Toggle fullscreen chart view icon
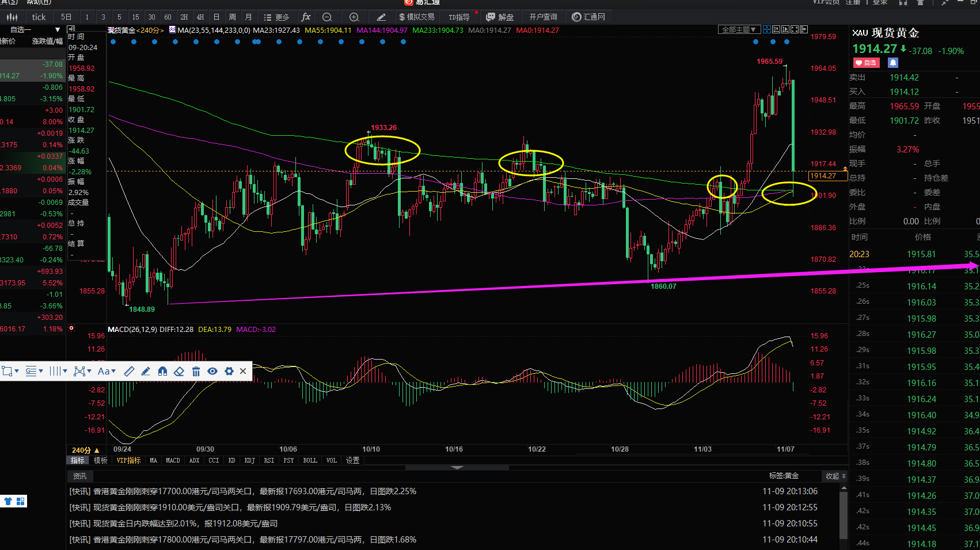Viewport: 980px width, 550px height. 795,29
